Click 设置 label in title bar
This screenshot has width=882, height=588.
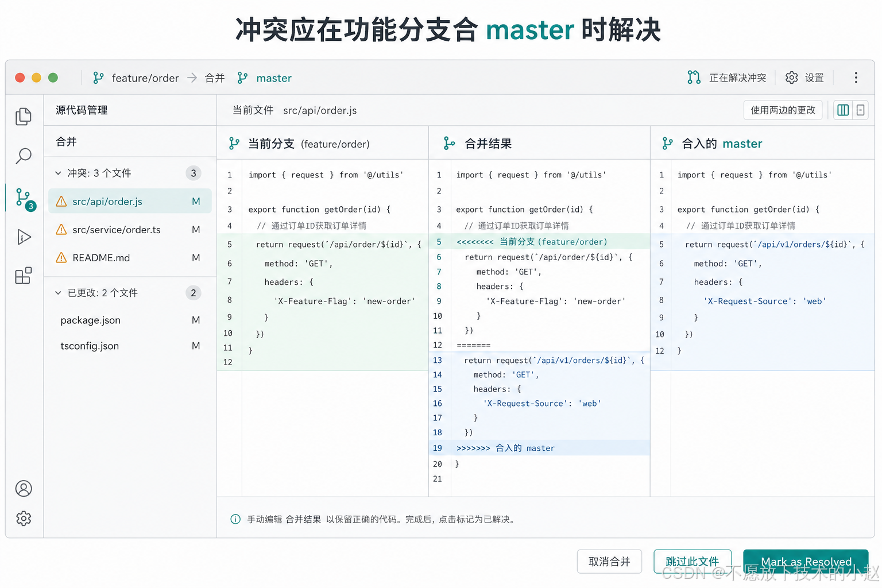point(814,78)
